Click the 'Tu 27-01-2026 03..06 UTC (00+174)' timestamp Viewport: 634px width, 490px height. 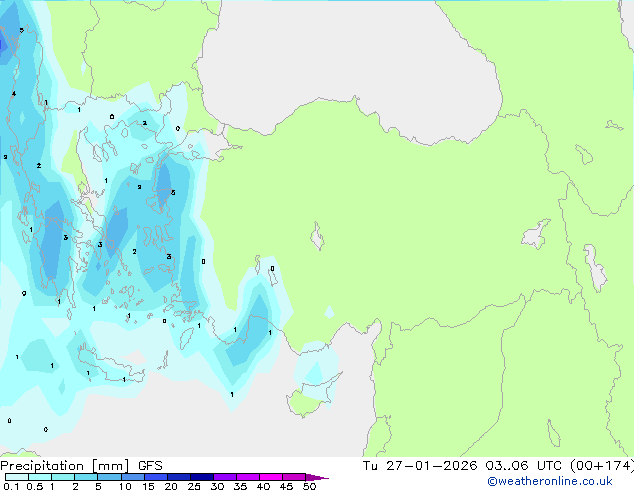(x=498, y=466)
